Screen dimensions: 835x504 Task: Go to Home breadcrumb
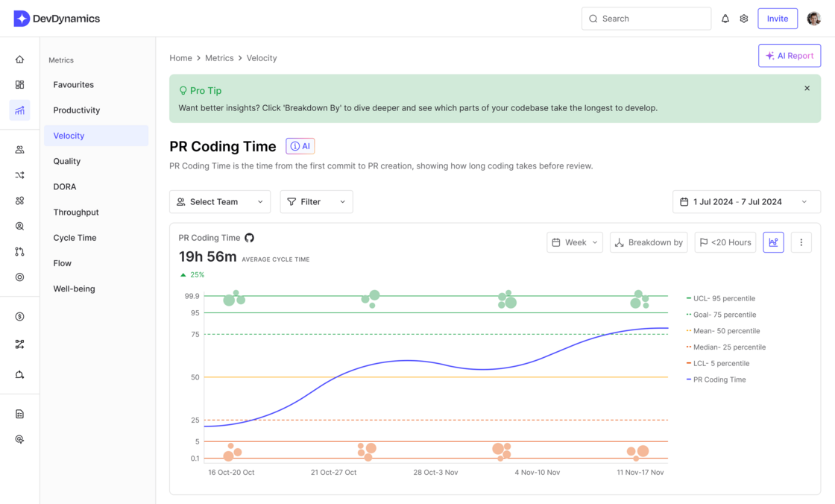(x=180, y=58)
